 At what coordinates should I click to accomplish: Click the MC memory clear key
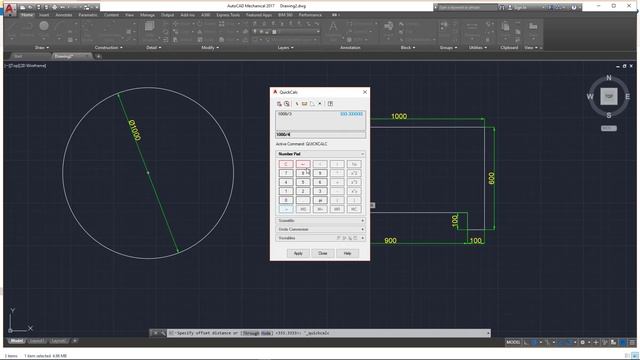click(x=354, y=209)
